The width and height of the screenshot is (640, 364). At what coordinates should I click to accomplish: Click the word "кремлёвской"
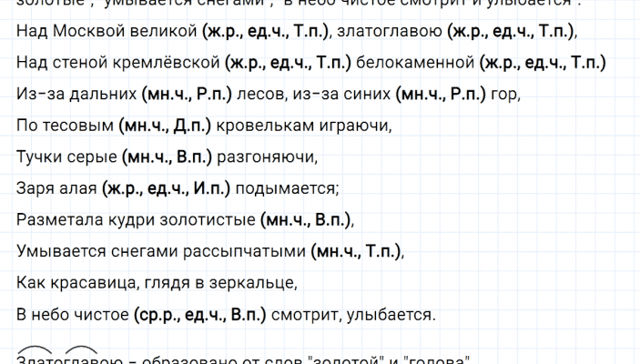click(136, 64)
